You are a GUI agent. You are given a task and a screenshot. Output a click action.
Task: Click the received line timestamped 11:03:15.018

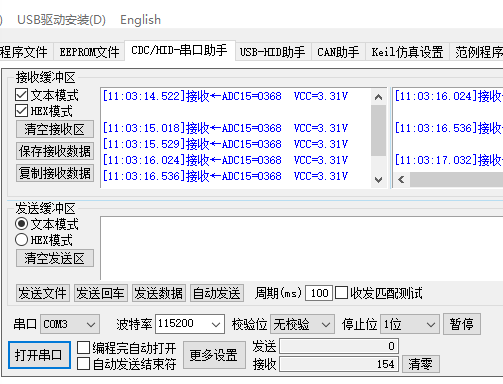[x=225, y=128]
